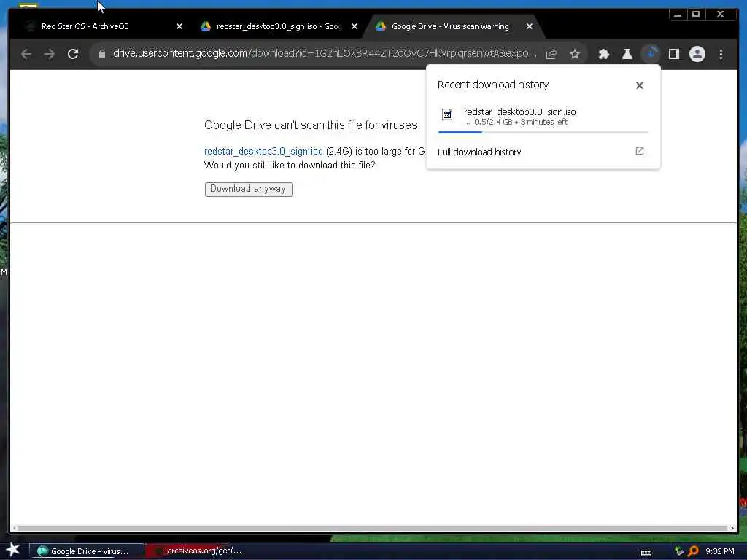Select Google Drive - Virus scan warning tab
The height and width of the screenshot is (560, 747).
(x=450, y=26)
